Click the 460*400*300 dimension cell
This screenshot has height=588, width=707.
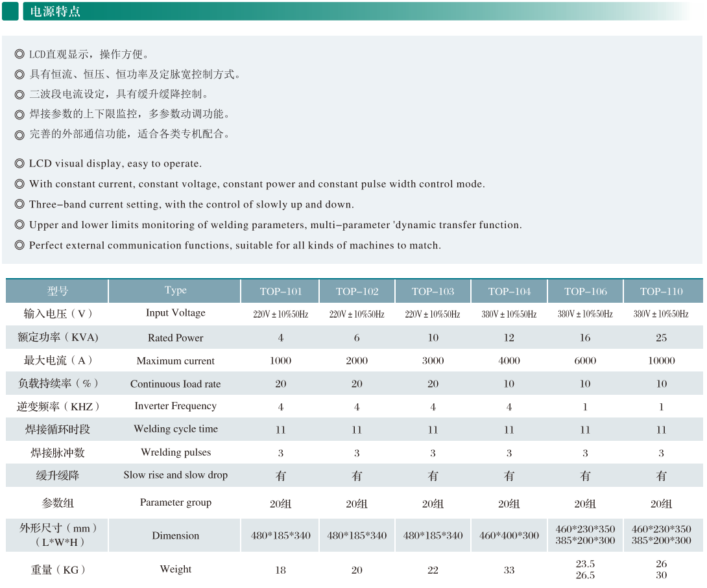click(x=509, y=535)
